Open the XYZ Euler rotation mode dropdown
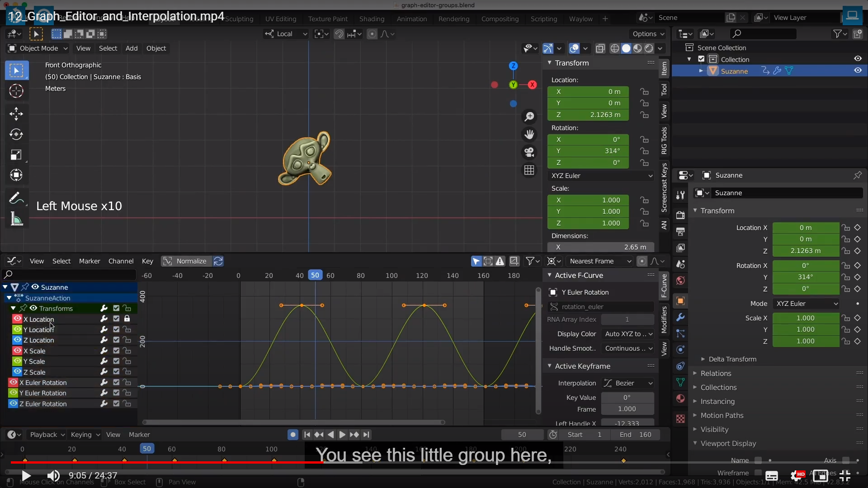The image size is (868, 488). point(600,176)
